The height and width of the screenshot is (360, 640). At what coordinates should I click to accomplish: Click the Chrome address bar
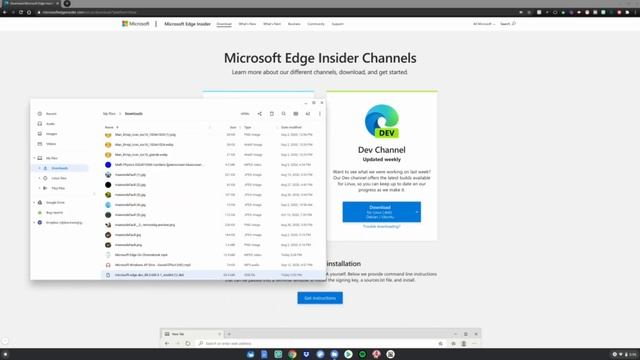(x=278, y=12)
